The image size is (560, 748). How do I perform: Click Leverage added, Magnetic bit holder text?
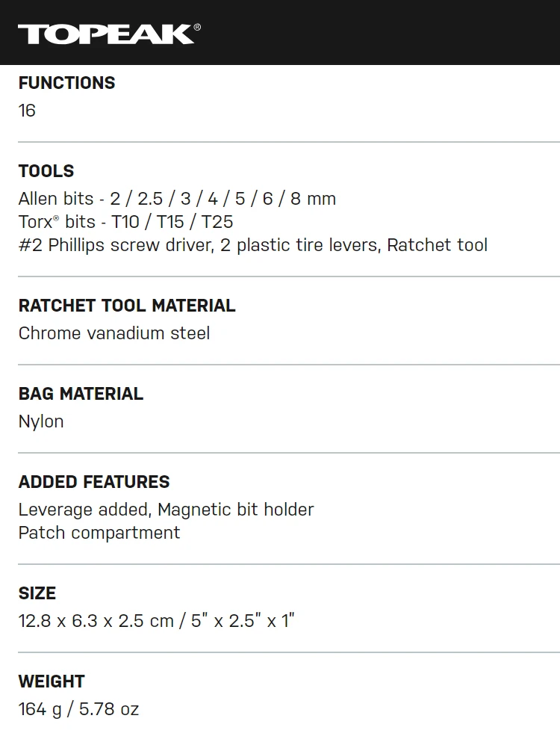tap(167, 510)
